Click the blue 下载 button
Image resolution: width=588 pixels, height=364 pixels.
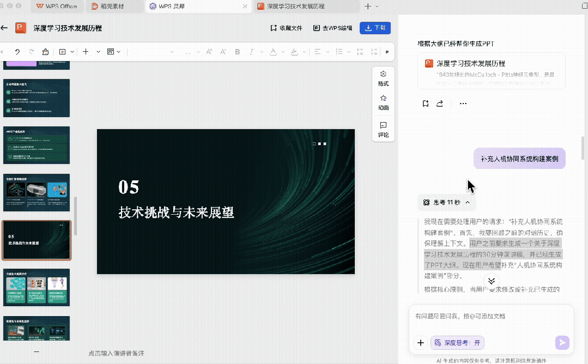pos(375,28)
